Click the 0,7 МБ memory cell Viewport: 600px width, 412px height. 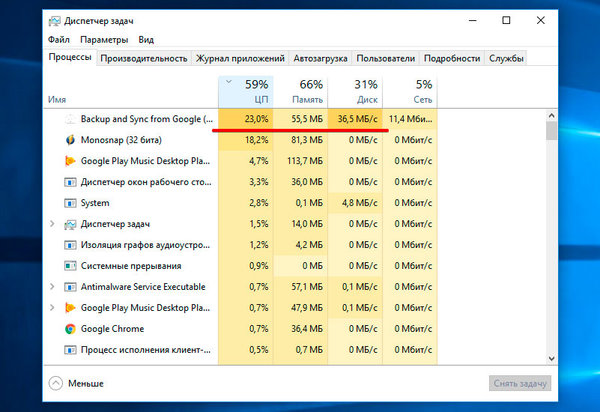pyautogui.click(x=300, y=350)
